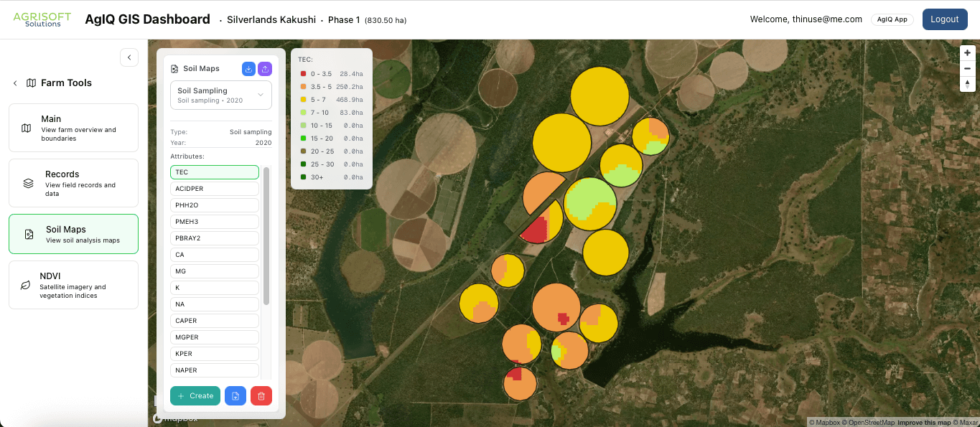Image resolution: width=980 pixels, height=427 pixels.
Task: Click the Logout button
Action: coord(944,19)
